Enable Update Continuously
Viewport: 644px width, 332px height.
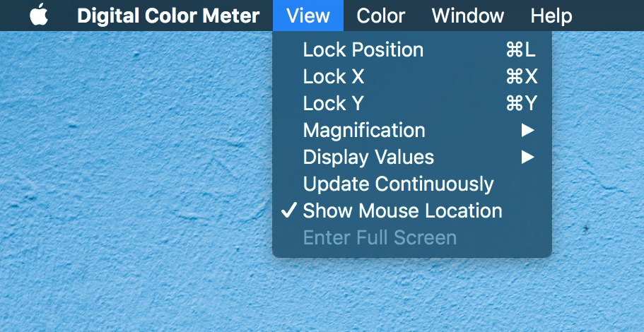tap(412, 184)
